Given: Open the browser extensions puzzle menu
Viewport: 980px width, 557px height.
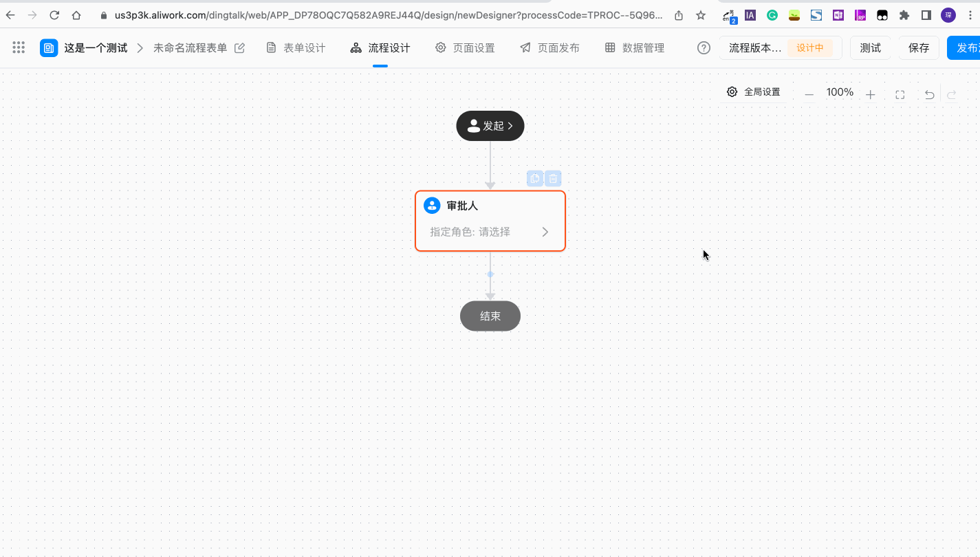Looking at the screenshot, I should pos(904,15).
